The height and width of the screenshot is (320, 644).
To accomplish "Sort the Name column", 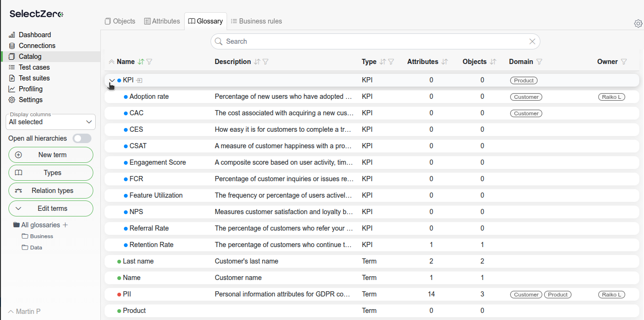I will tap(141, 62).
